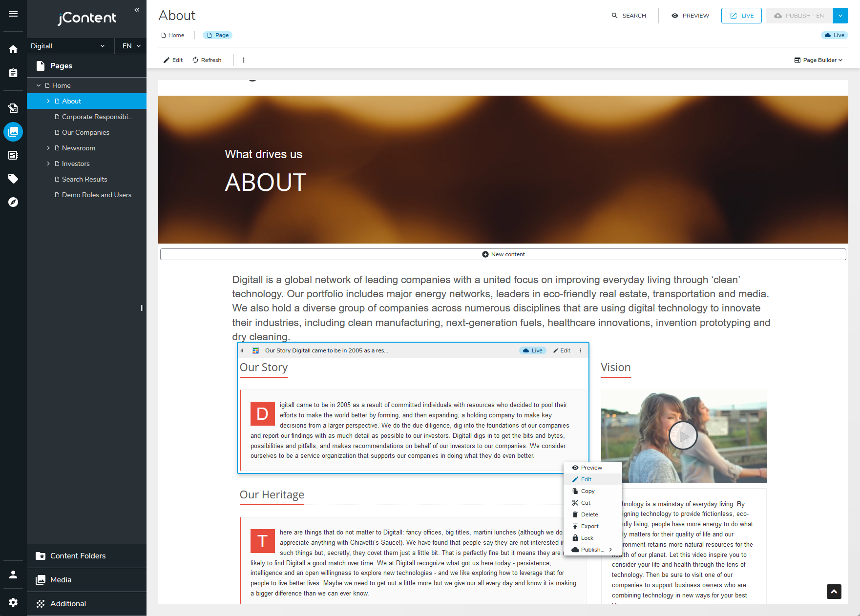The width and height of the screenshot is (860, 616).
Task: Choose Copy in the context menu
Action: [593, 491]
